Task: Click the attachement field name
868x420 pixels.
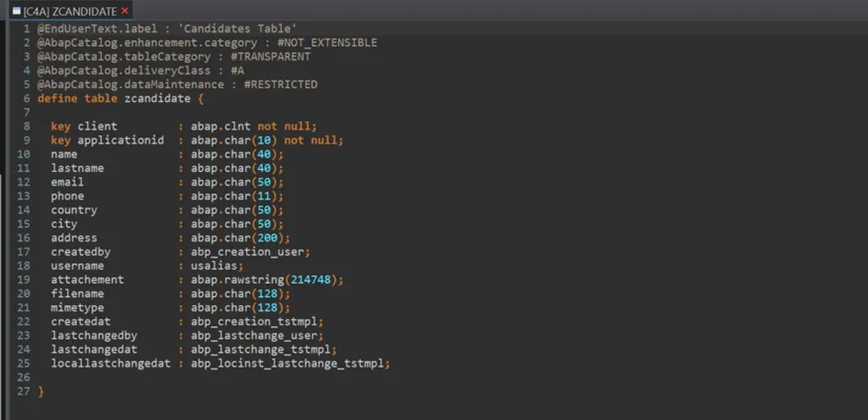Action: (x=87, y=279)
